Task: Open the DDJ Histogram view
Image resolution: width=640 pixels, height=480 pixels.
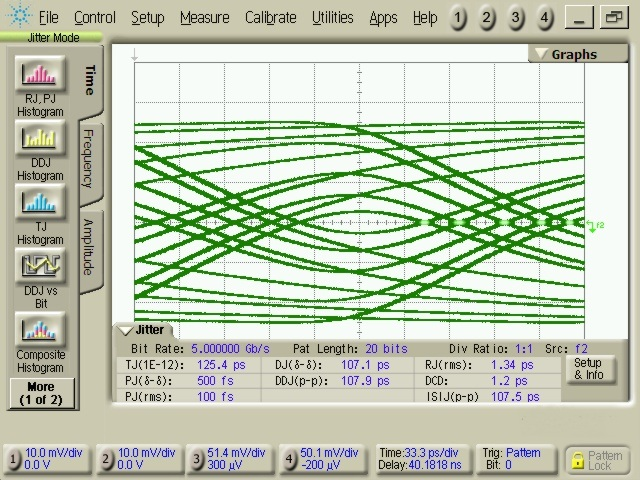Action: click(40, 137)
